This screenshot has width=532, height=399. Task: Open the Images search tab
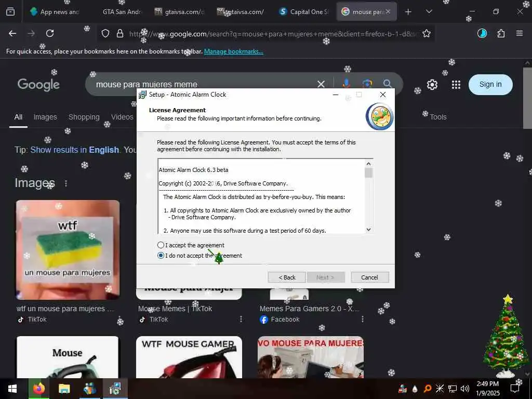[x=45, y=117]
